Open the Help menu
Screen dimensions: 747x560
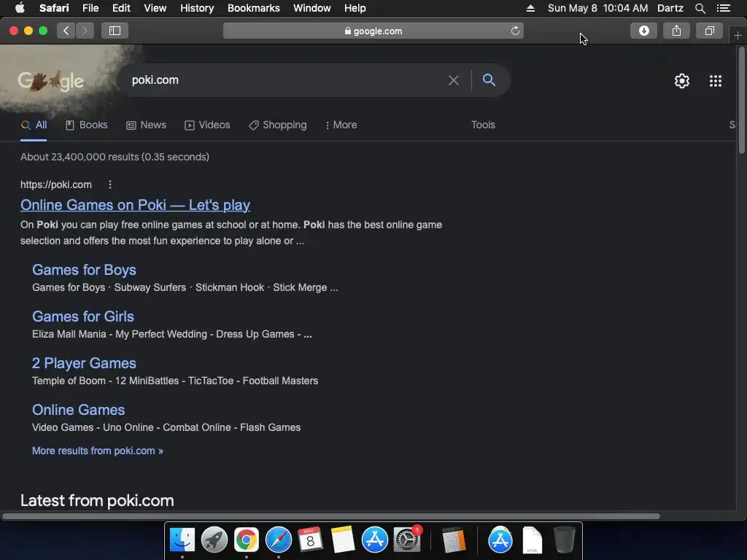point(355,8)
